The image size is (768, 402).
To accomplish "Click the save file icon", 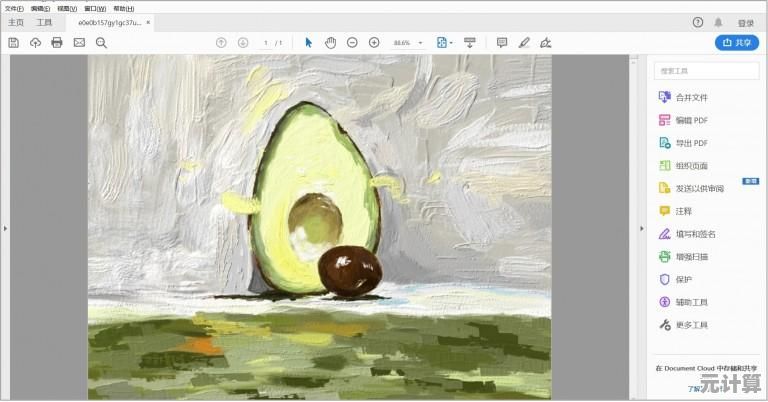I will (x=14, y=42).
